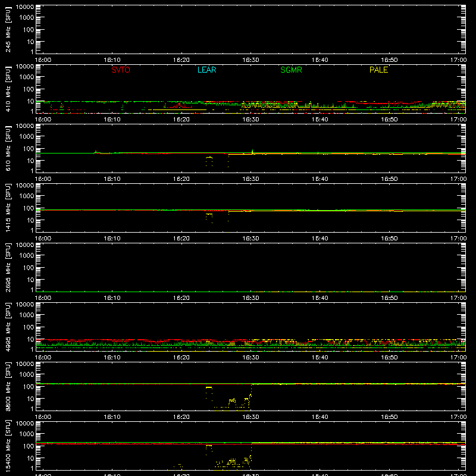Image resolution: width=476 pixels, height=476 pixels.
Task: Click 16:40 time label under 410 MHz panel
Action: pos(320,120)
